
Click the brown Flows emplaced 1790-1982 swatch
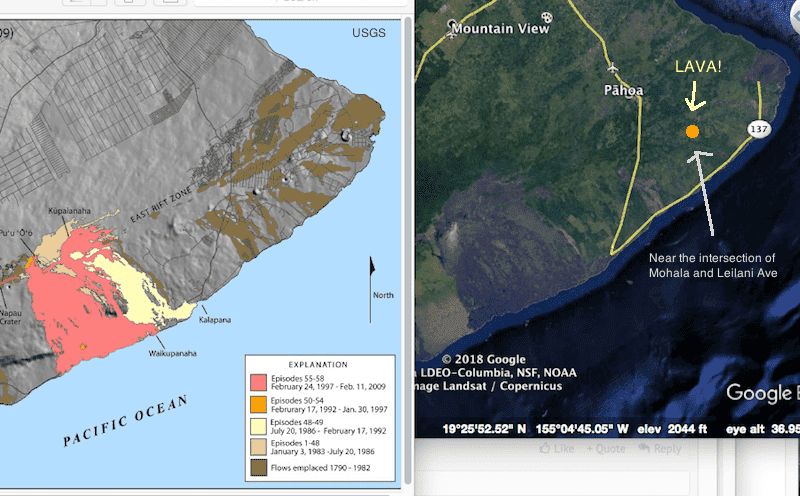point(259,467)
